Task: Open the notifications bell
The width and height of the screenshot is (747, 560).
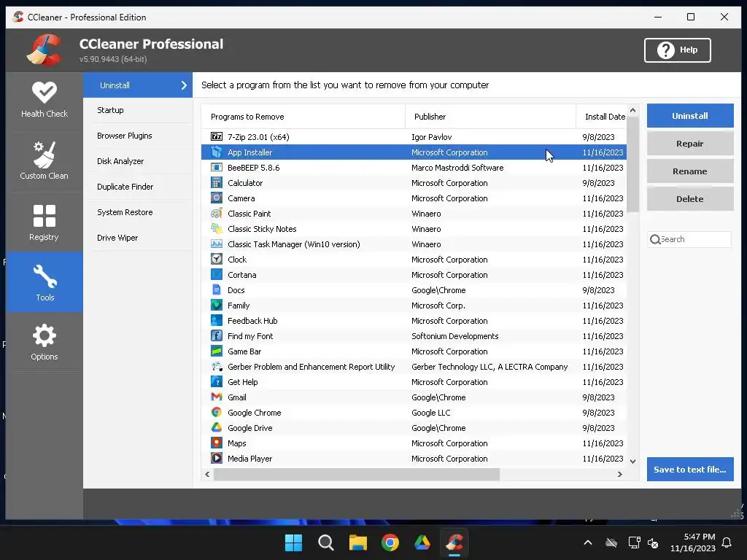Action: pyautogui.click(x=727, y=542)
